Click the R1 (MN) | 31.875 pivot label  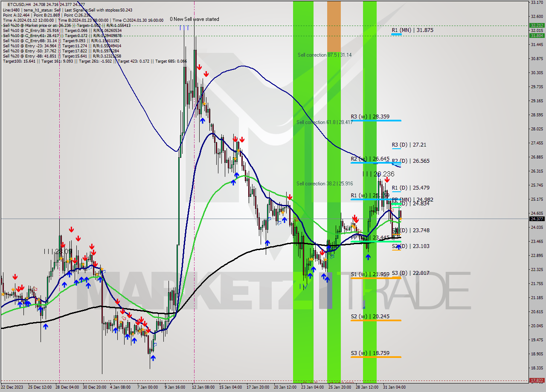(x=412, y=30)
